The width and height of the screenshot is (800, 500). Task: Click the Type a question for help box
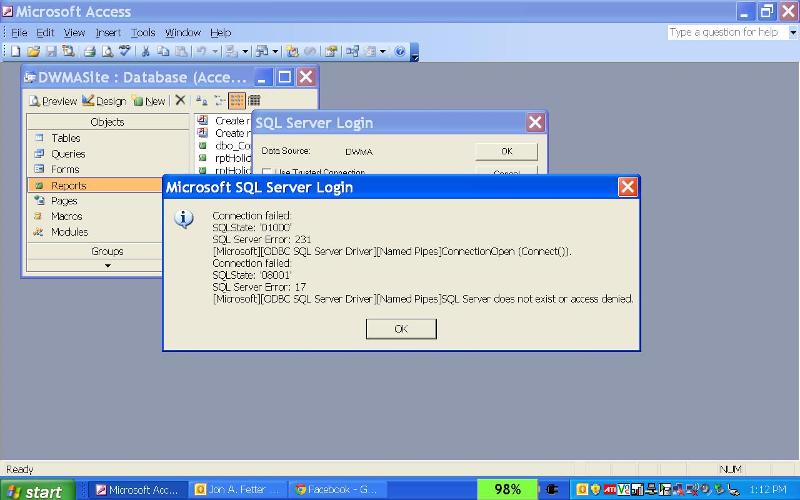click(x=728, y=32)
